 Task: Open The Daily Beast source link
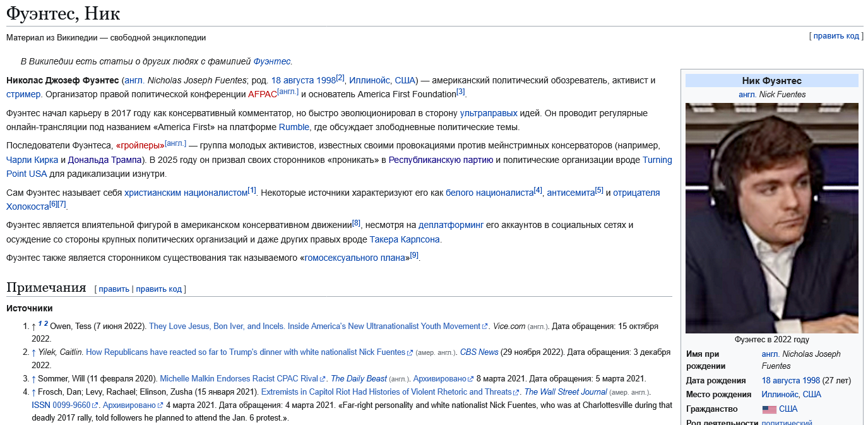(x=359, y=379)
